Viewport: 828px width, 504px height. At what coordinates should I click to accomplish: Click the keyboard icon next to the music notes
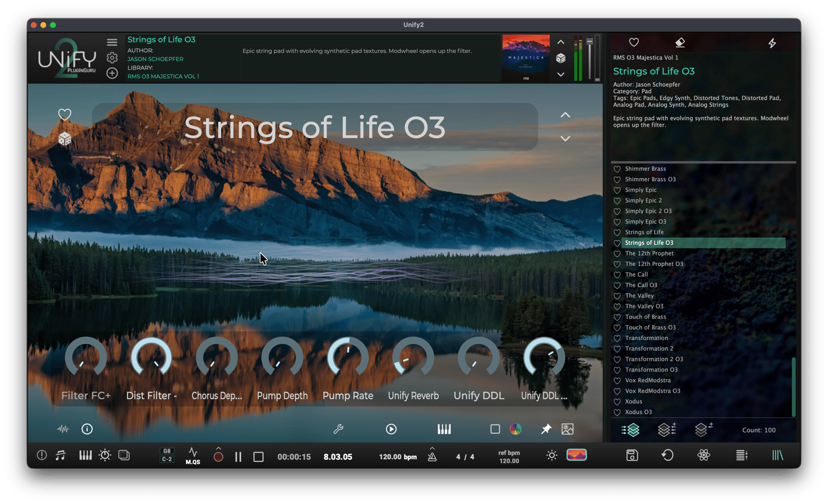85,455
